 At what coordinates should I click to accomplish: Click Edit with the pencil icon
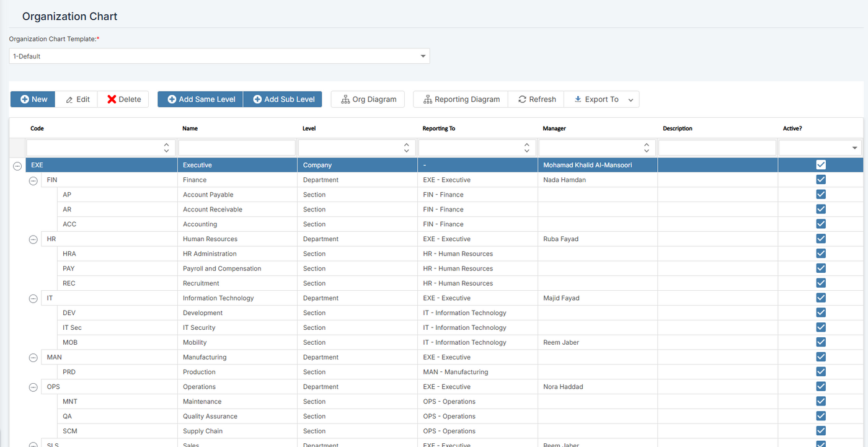(x=77, y=99)
